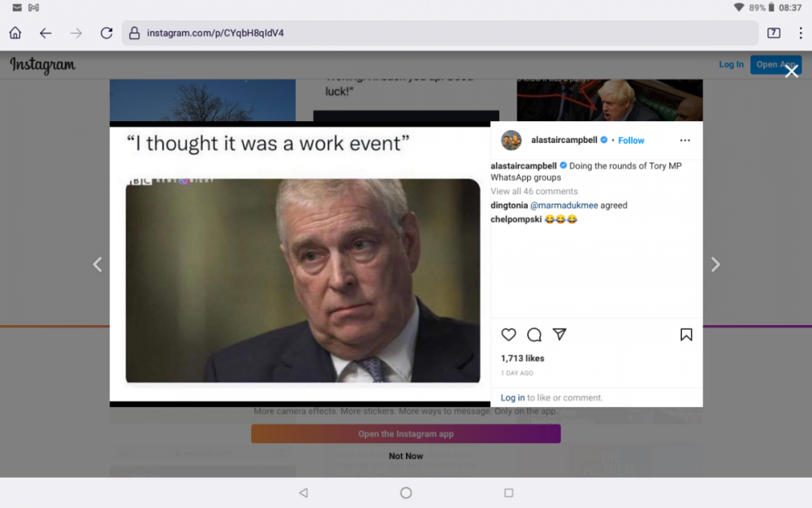Reload the page in the browser
Screen dimensions: 812x508
pyautogui.click(x=106, y=33)
